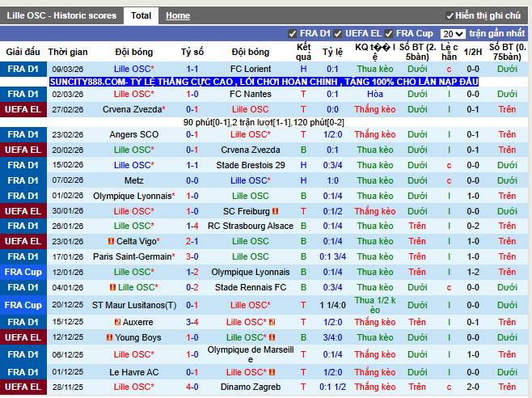
Task: Click the 3-4 score in Auxerre row
Action: (x=192, y=322)
